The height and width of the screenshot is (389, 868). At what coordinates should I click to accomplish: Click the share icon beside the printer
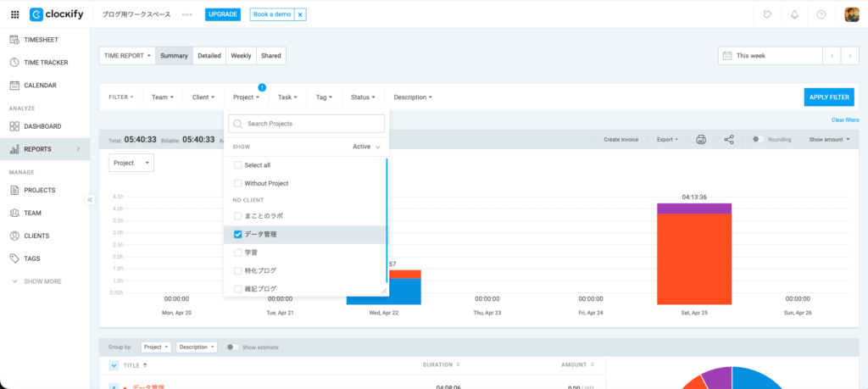729,139
